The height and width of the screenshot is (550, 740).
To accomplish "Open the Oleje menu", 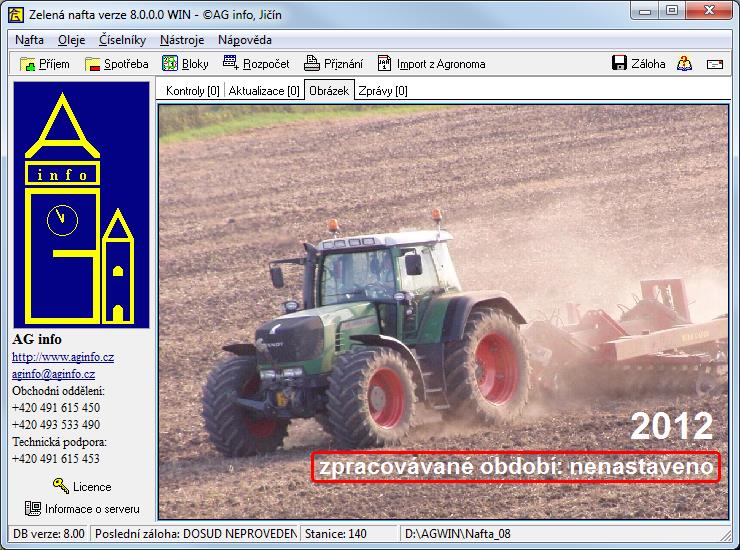I will tap(71, 40).
